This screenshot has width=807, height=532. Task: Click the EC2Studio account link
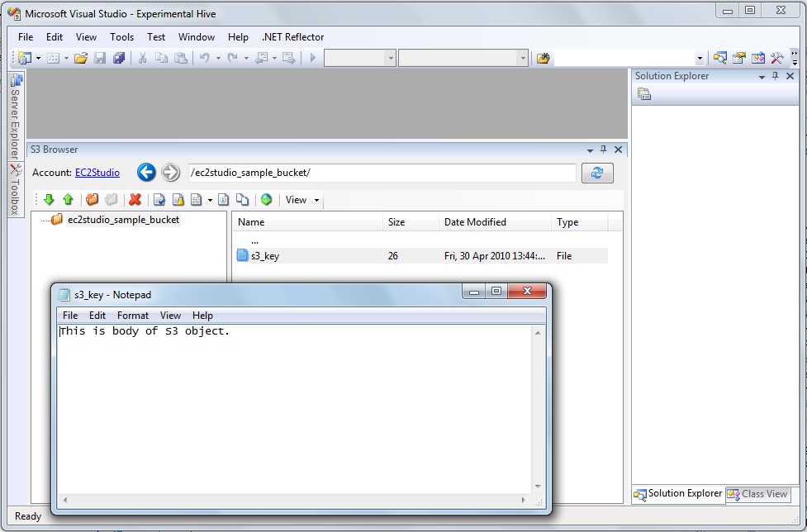point(97,173)
